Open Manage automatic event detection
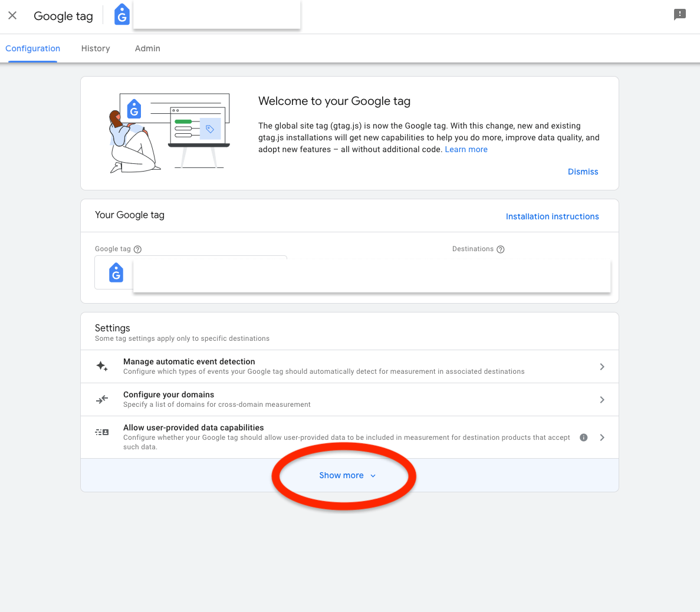Screen dimensions: 700x612 (349, 367)
